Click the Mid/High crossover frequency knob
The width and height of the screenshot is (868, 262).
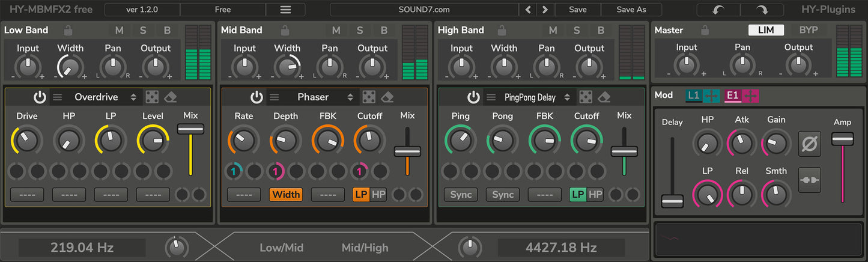470,247
